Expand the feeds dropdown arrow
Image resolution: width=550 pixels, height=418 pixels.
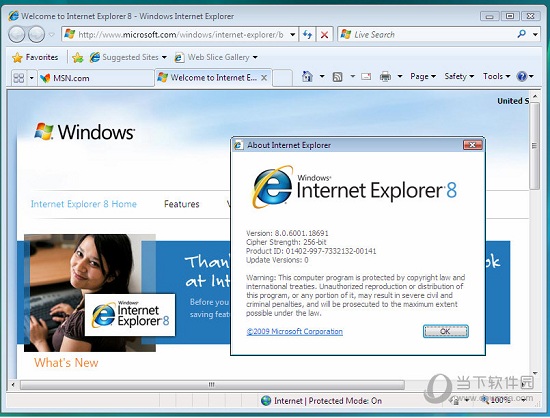click(353, 76)
